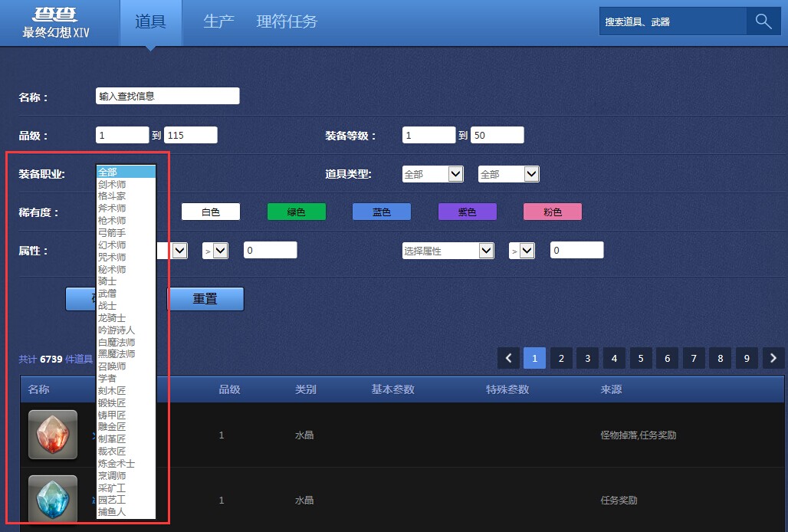
Task: Choose 白魔法师 in the job list
Action: point(117,342)
